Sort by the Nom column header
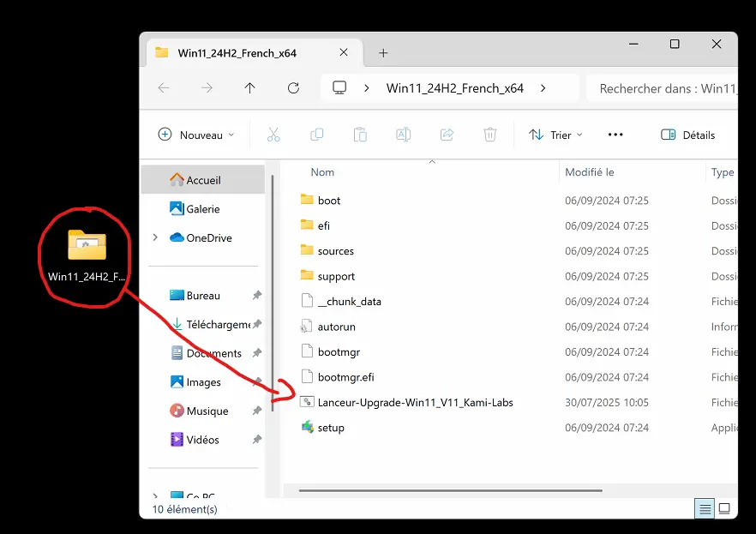The height and width of the screenshot is (534, 756). click(x=322, y=172)
